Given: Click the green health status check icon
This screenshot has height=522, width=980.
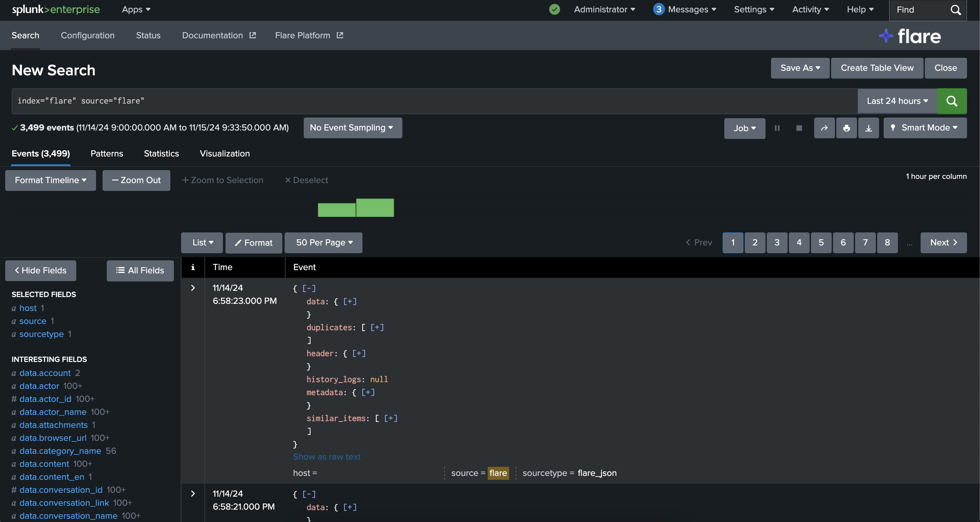Looking at the screenshot, I should point(554,9).
